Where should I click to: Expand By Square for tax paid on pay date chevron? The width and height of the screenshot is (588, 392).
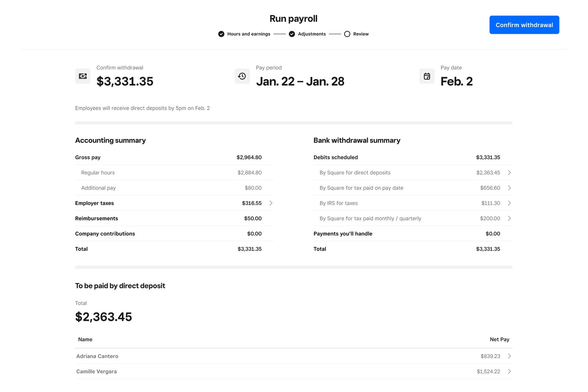tap(509, 188)
